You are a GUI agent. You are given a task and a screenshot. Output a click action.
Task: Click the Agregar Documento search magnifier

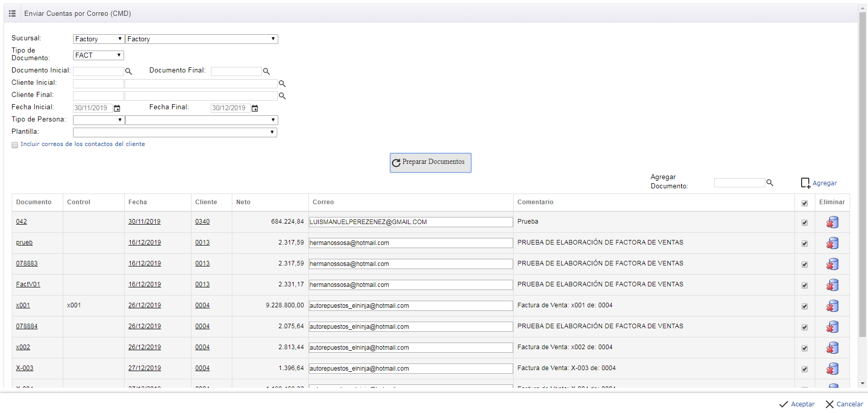(769, 183)
